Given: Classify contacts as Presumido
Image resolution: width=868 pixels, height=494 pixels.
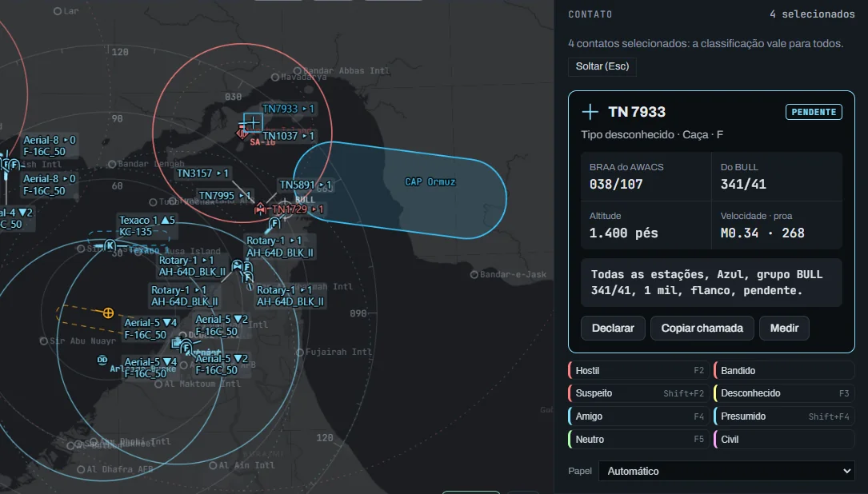Looking at the screenshot, I should (784, 416).
